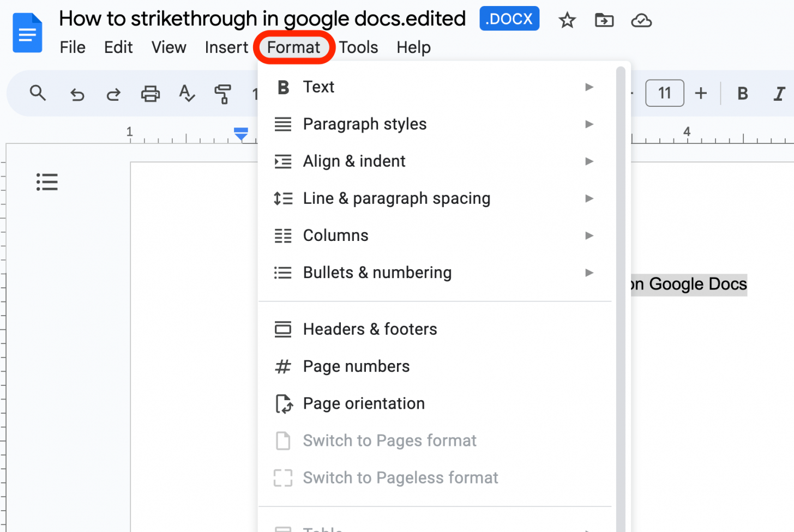Expand the Columns submenu
The width and height of the screenshot is (794, 532).
coord(435,235)
